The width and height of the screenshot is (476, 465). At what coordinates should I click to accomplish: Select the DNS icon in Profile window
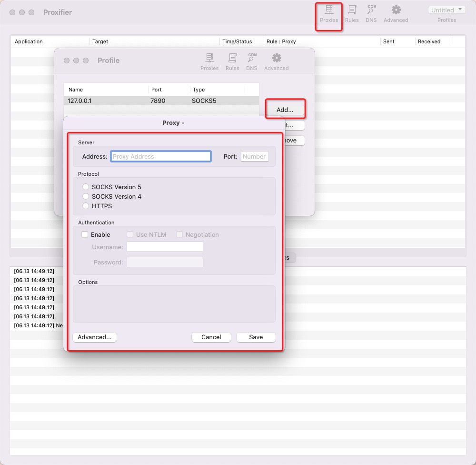point(251,61)
